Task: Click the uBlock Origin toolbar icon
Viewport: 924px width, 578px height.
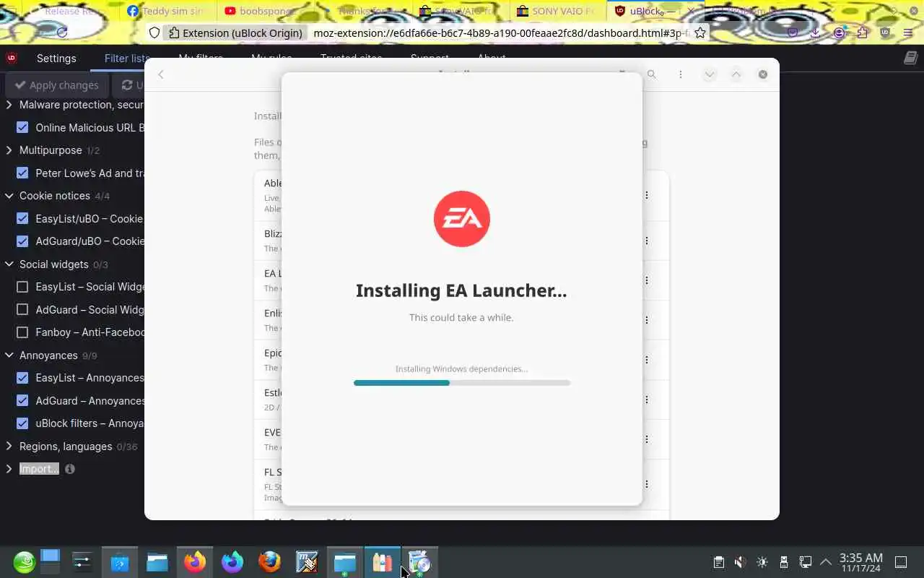Action: click(885, 33)
